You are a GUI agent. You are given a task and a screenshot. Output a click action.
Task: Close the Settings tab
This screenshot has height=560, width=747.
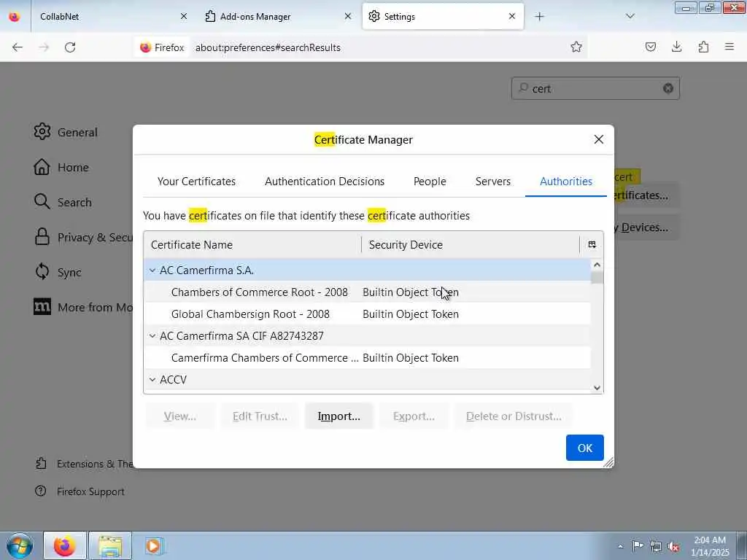pyautogui.click(x=511, y=16)
